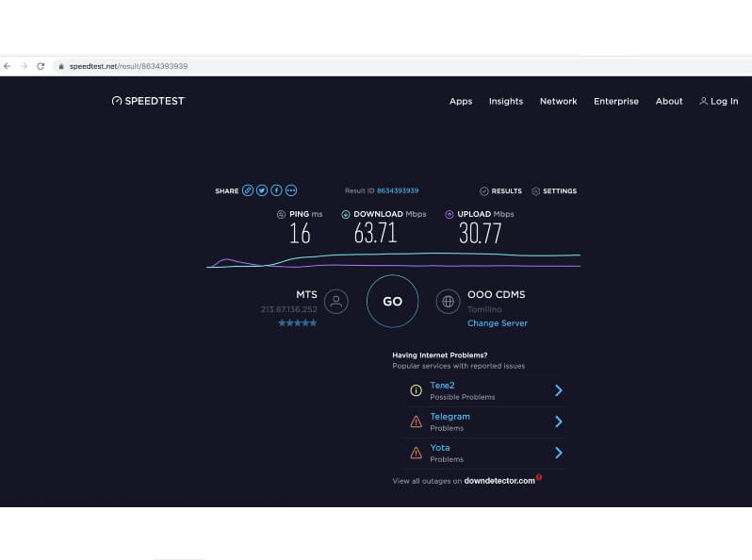Open the Results view
Screen dimensions: 752x560
point(500,191)
